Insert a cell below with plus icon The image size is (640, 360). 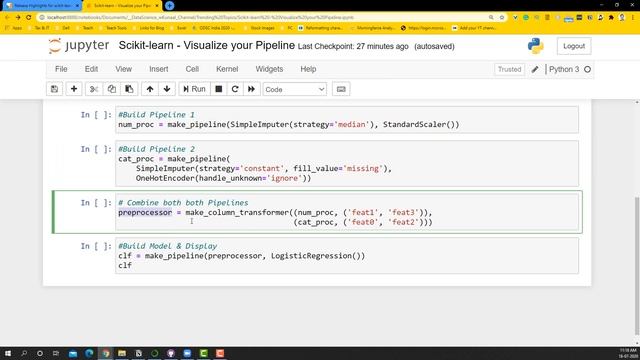pos(74,89)
